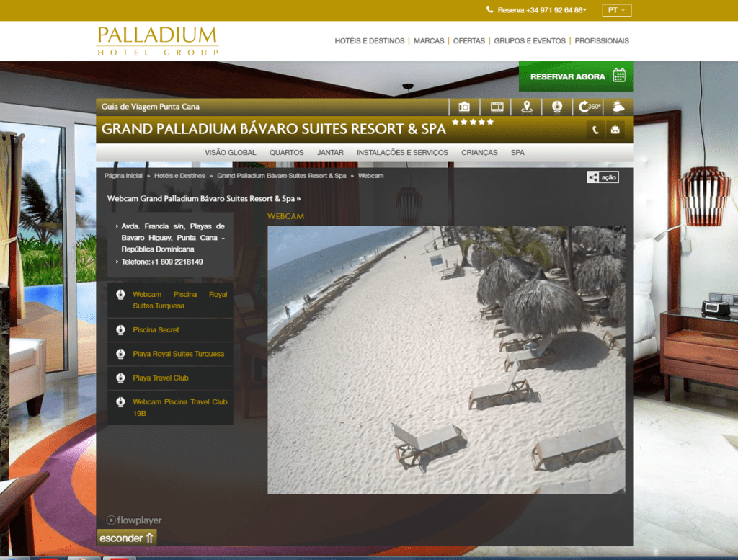
Task: Open Webcam Piscina Travel Club 19B link
Action: (179, 407)
